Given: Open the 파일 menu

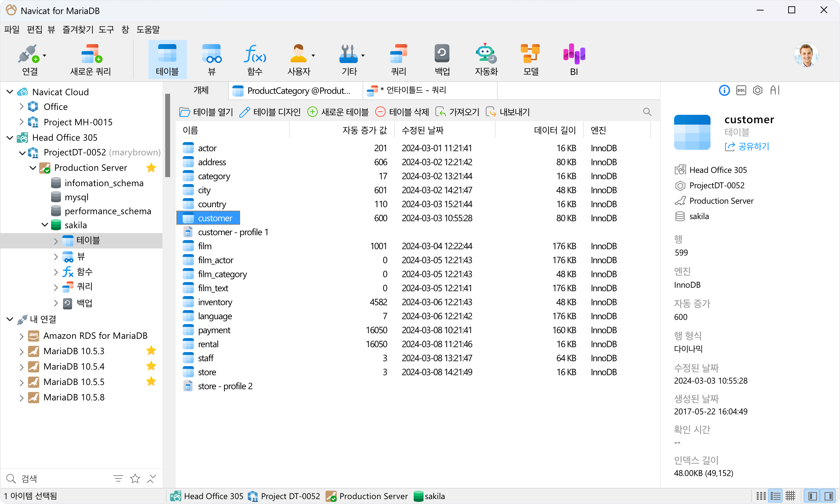Looking at the screenshot, I should point(12,29).
